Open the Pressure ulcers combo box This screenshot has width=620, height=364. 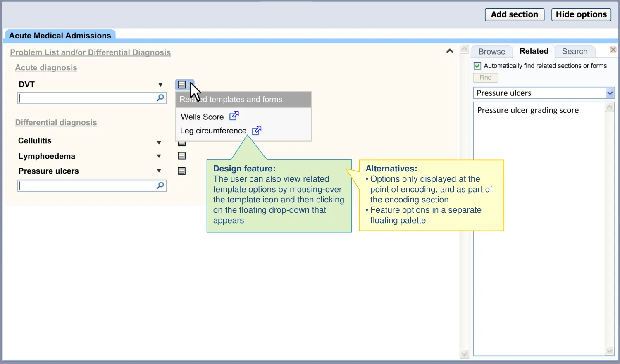coord(610,93)
